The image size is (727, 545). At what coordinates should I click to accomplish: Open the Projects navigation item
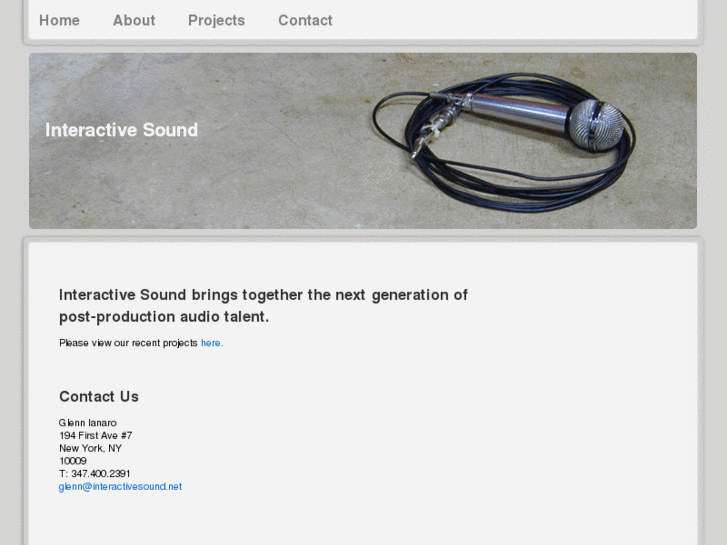pyautogui.click(x=216, y=20)
